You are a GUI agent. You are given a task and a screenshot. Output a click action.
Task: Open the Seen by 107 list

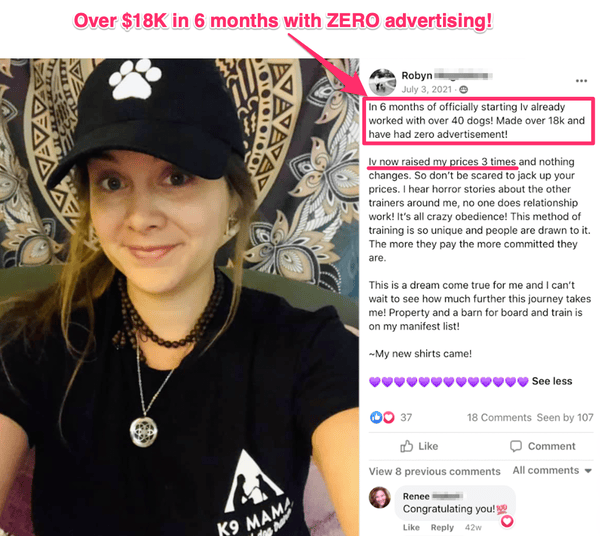[x=565, y=417]
